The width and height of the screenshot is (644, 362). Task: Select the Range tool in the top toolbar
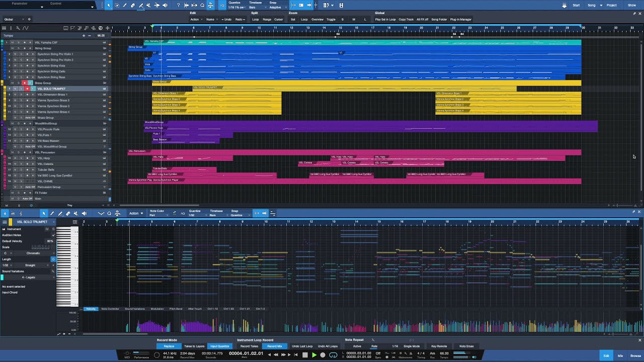(x=117, y=5)
